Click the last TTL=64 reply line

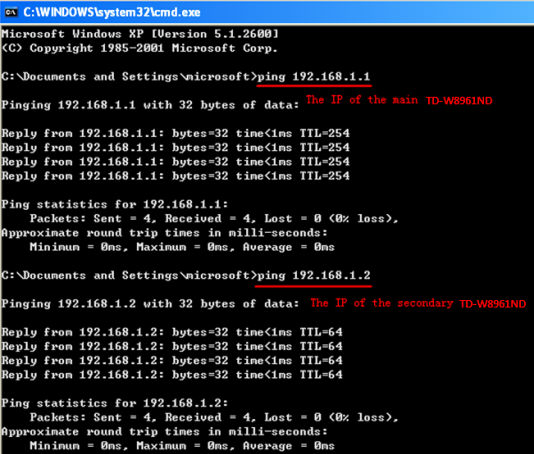172,375
